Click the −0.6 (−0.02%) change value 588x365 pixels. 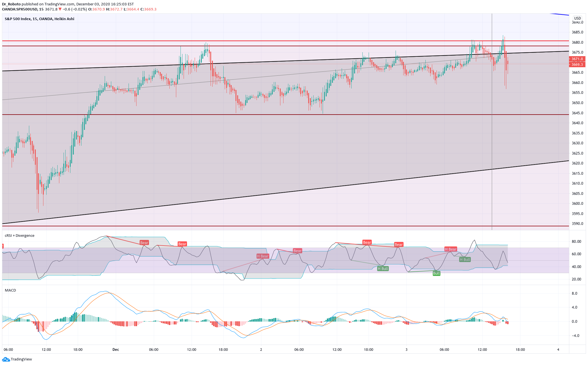[75, 9]
